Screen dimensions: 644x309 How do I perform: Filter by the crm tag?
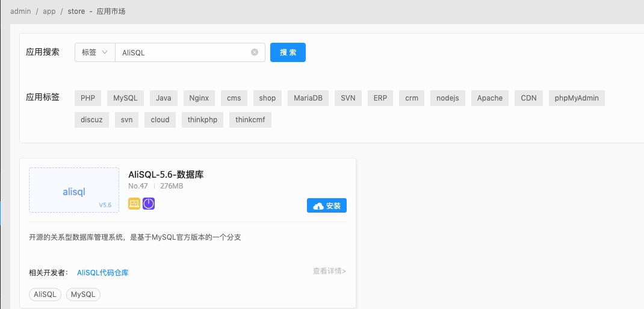click(412, 98)
